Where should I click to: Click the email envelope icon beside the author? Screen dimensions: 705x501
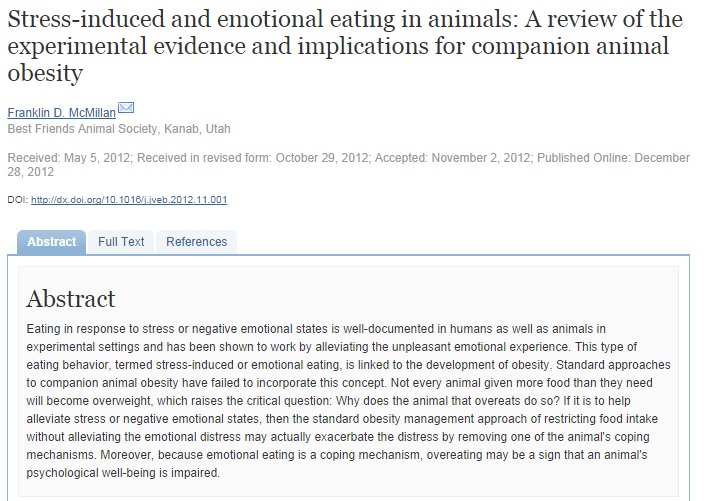(x=126, y=109)
